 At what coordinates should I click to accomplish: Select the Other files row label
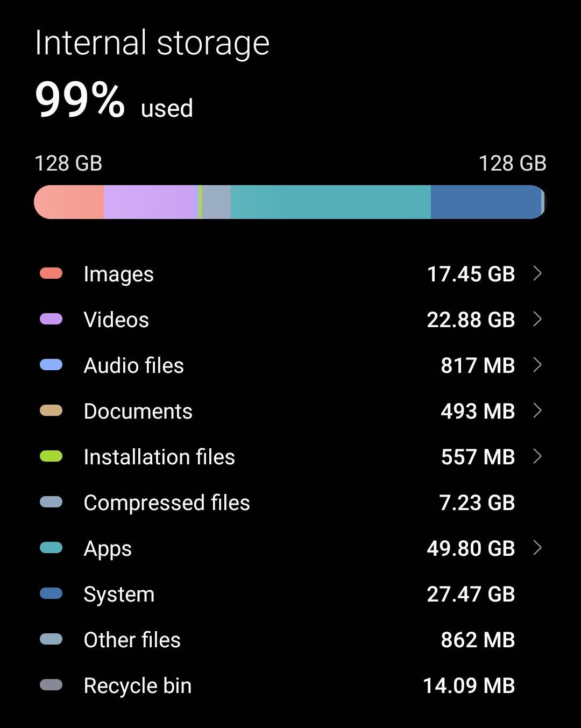pyautogui.click(x=132, y=640)
